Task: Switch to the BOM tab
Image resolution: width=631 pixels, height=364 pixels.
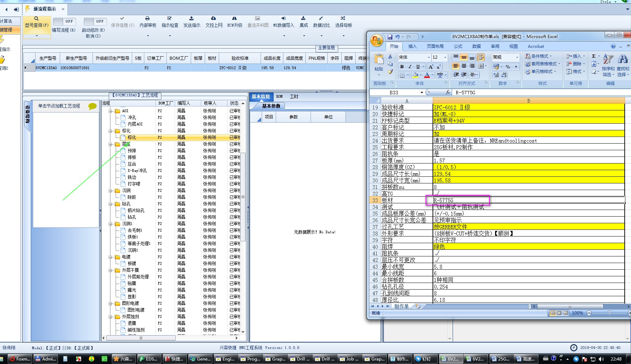Action: [280, 97]
